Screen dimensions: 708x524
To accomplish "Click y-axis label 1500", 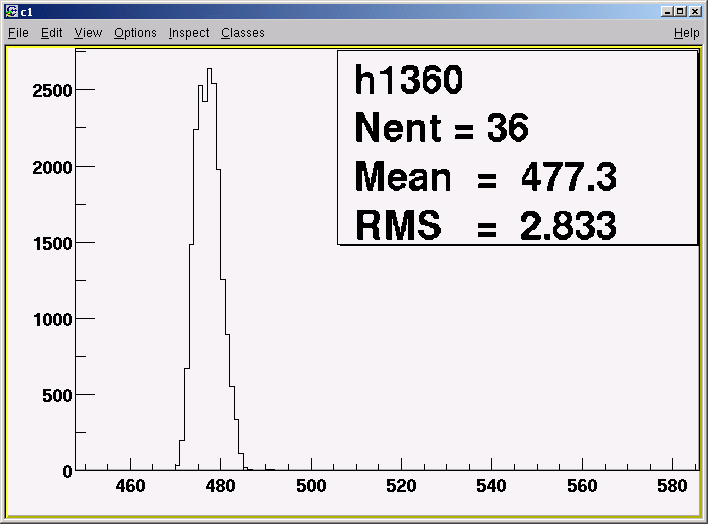I will [x=53, y=243].
